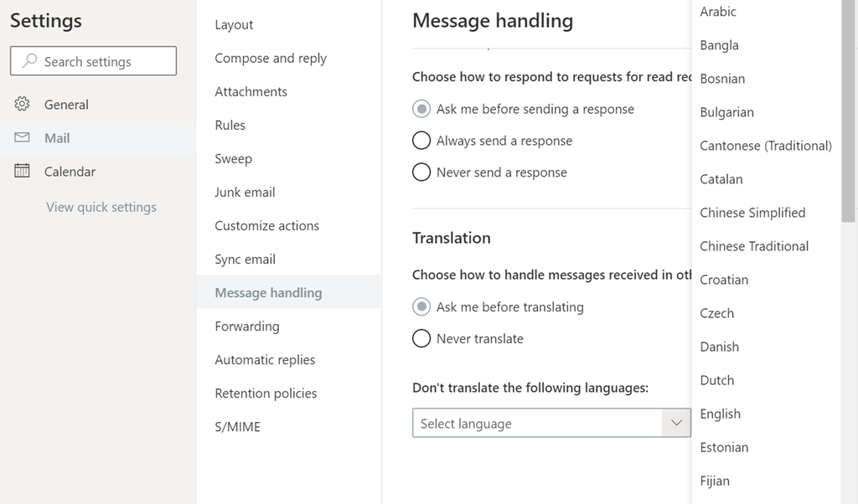This screenshot has height=504, width=858.
Task: Select Danish from the dropdown list
Action: [x=720, y=347]
